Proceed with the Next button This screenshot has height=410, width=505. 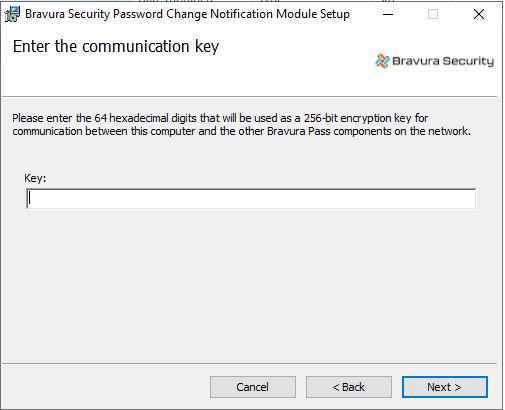(445, 387)
